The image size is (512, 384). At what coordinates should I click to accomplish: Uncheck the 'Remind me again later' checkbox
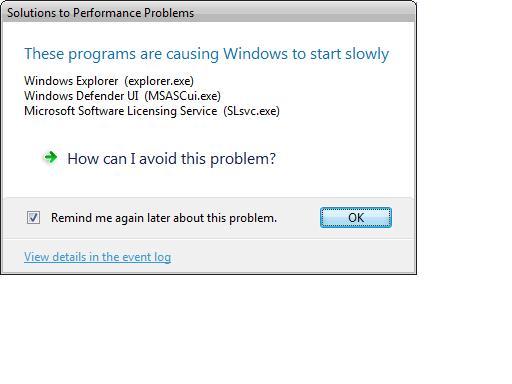[x=33, y=218]
